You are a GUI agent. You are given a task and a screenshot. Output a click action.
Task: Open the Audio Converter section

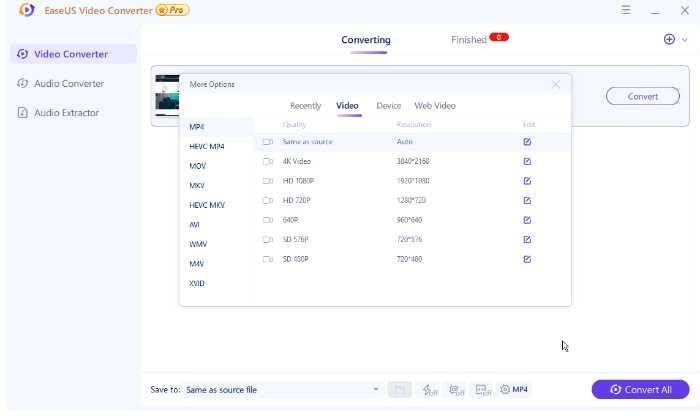click(73, 83)
